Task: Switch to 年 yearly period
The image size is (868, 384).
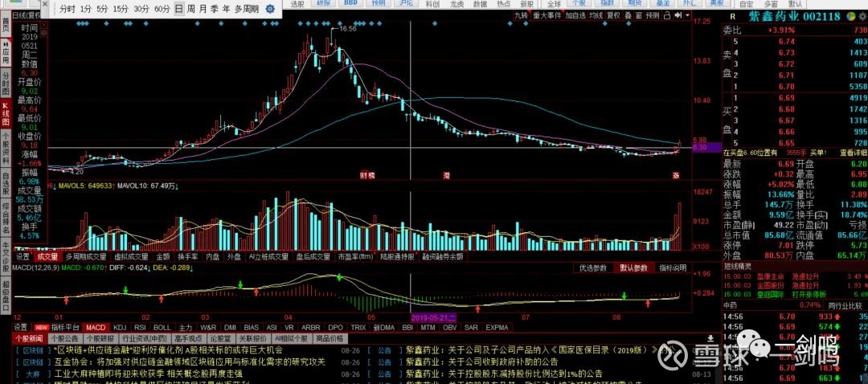Action: coord(226,9)
